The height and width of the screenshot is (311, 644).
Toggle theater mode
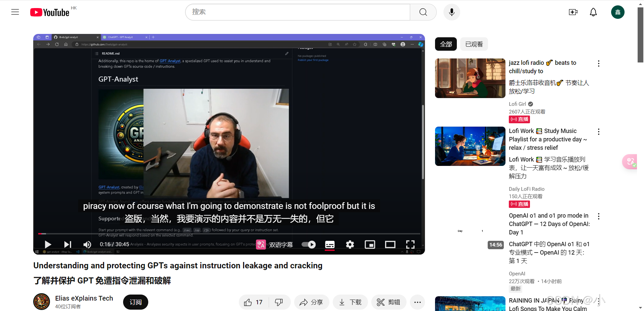[390, 245]
